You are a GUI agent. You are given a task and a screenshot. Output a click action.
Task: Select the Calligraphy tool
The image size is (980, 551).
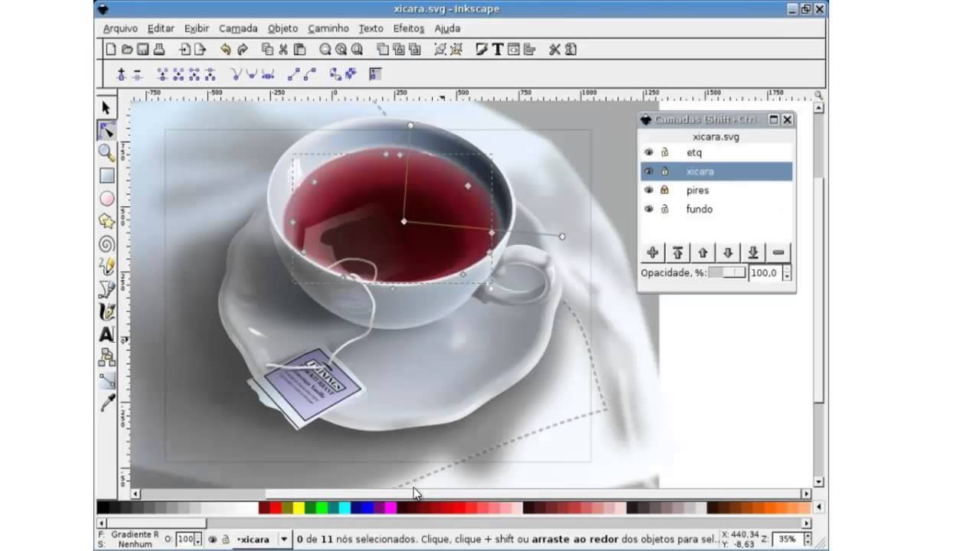click(x=106, y=311)
